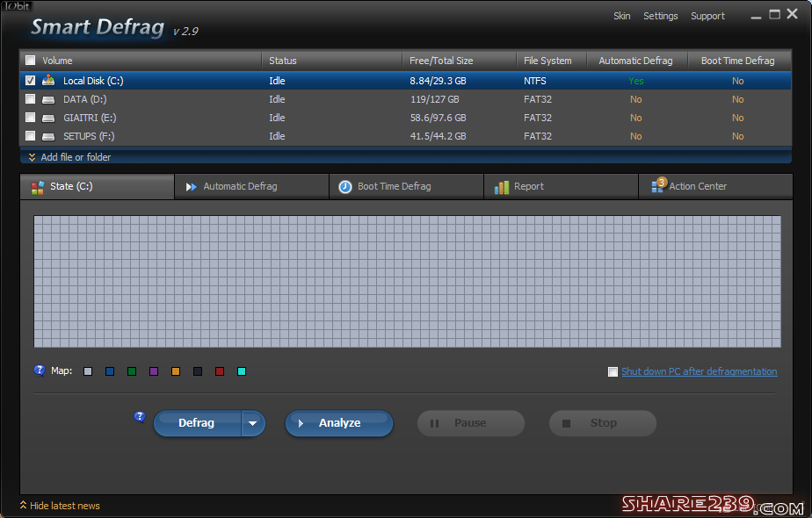812x518 pixels.
Task: Collapse the latest news with Hide latest news
Action: tap(60, 506)
